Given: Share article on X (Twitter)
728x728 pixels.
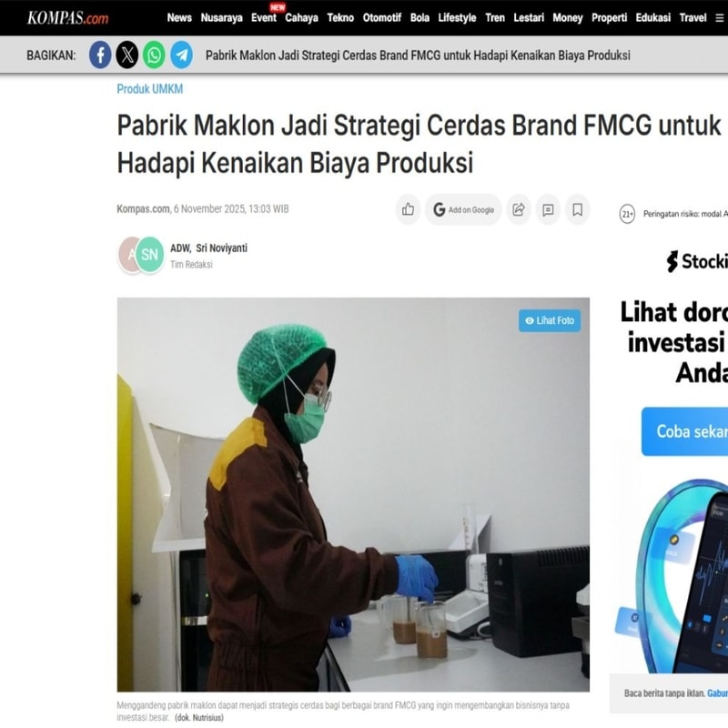Looking at the screenshot, I should pos(126,56).
